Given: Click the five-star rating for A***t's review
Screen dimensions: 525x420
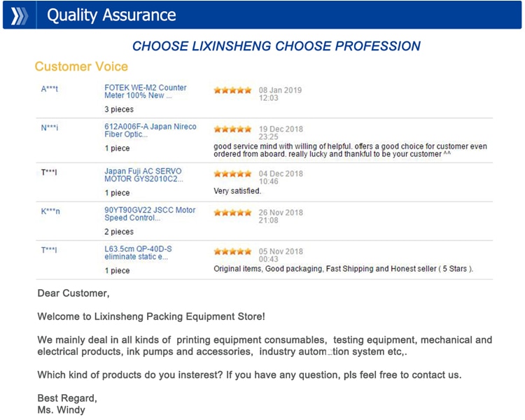Looking at the screenshot, I should tap(232, 90).
